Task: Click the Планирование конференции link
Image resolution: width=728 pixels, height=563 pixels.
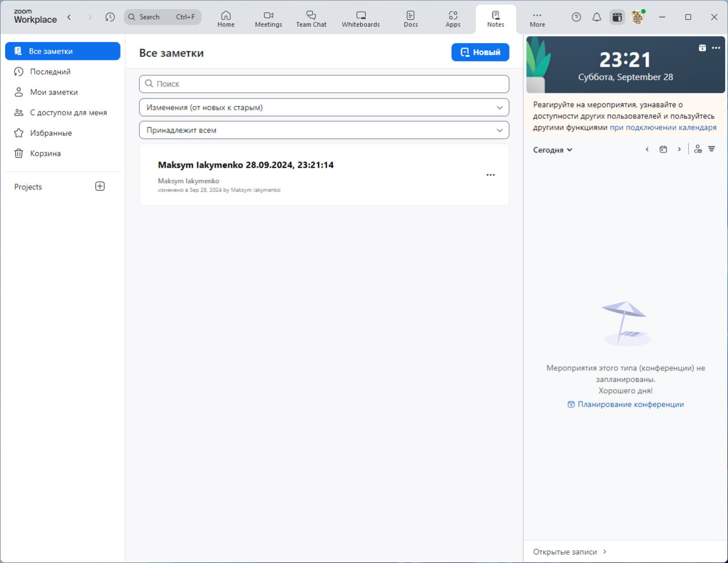Action: click(x=626, y=404)
